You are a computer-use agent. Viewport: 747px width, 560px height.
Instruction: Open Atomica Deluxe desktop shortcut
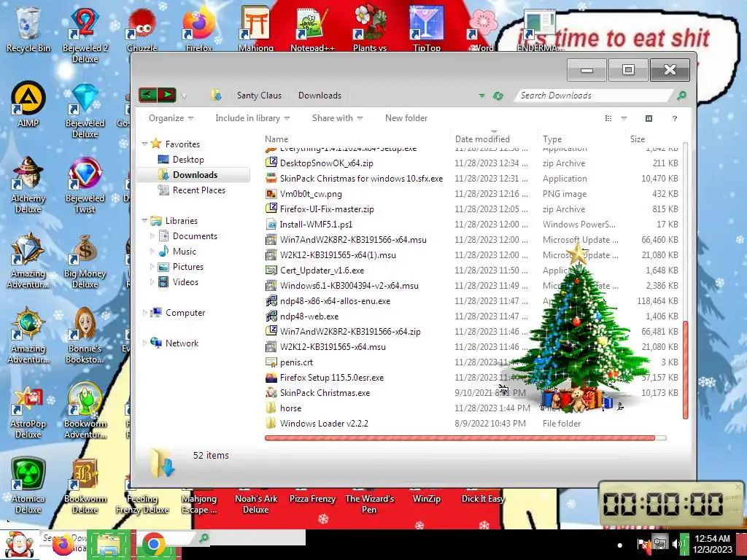[28, 485]
